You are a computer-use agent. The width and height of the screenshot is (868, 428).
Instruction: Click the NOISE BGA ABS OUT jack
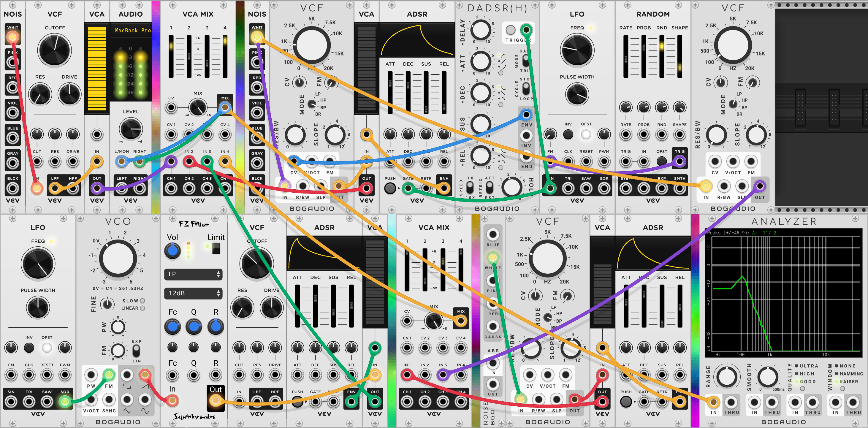coord(493,384)
